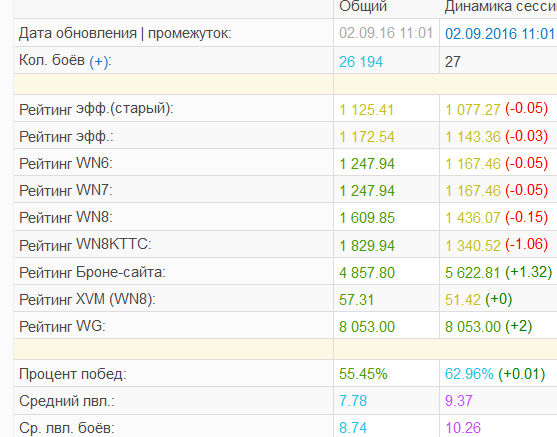
Task: Click the red (-0.15) change value
Action: pos(526,217)
